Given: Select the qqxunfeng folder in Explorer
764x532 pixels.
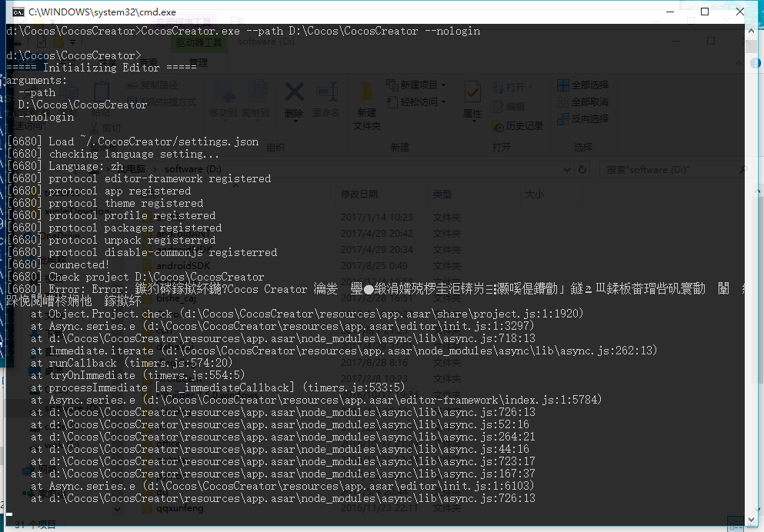Looking at the screenshot, I should 180,508.
